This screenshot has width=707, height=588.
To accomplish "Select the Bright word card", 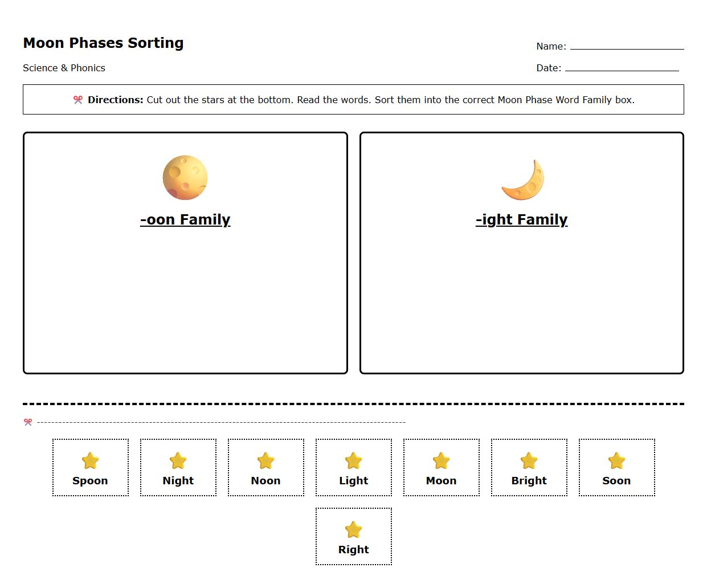I will coord(529,467).
